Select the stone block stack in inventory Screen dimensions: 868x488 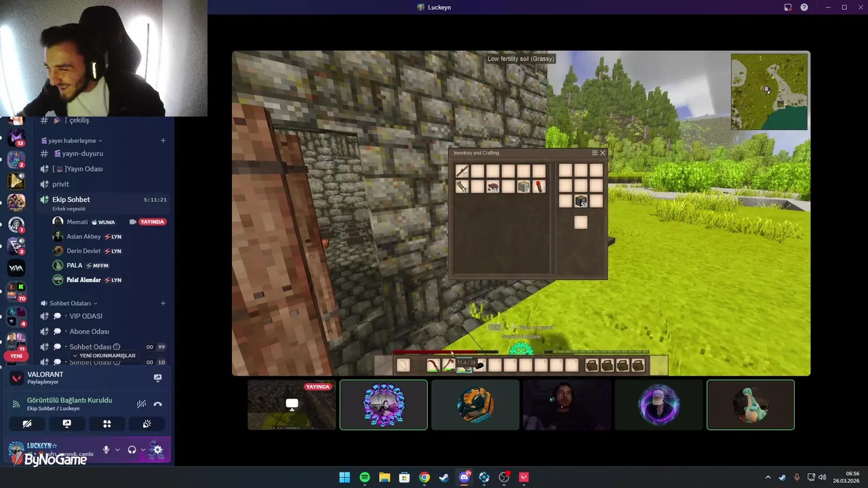click(524, 186)
